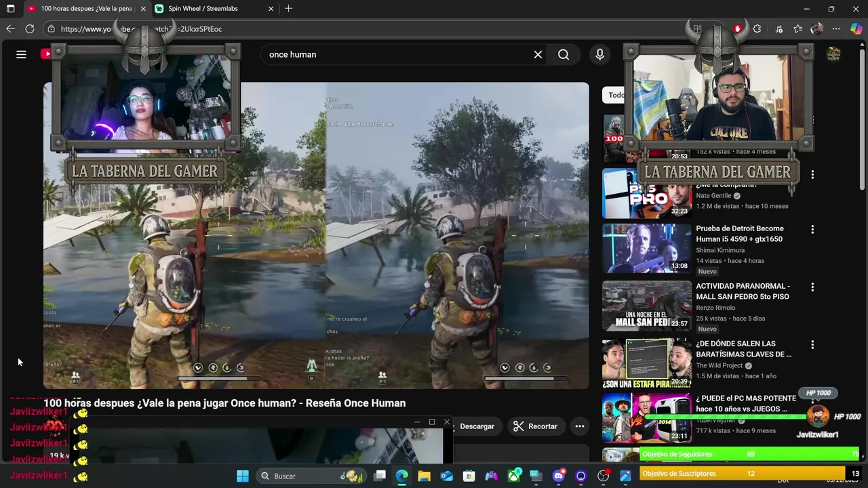The image size is (868, 488).
Task: Open the Edge profile picture menu
Action: (x=817, y=28)
